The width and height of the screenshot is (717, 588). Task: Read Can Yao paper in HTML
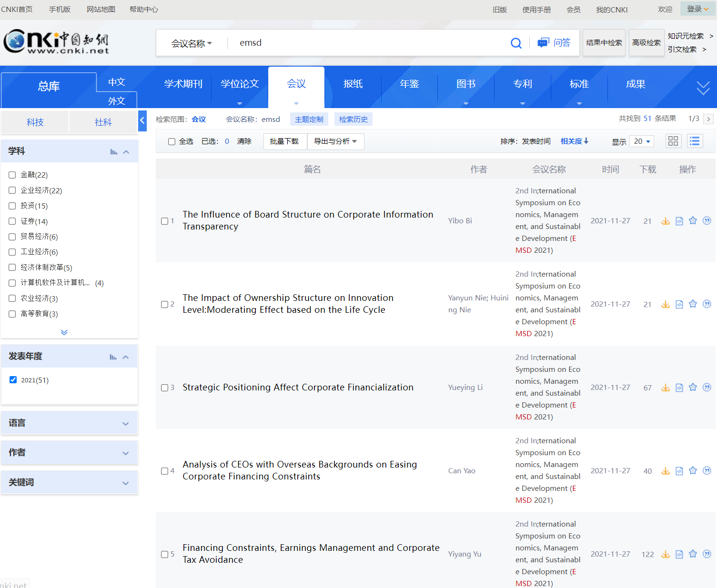coord(679,471)
